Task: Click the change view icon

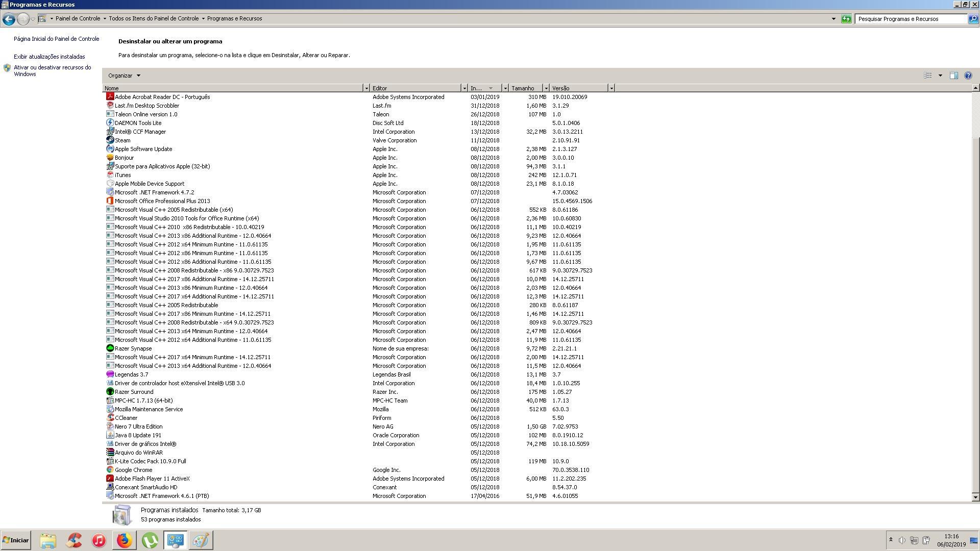Action: (928, 76)
